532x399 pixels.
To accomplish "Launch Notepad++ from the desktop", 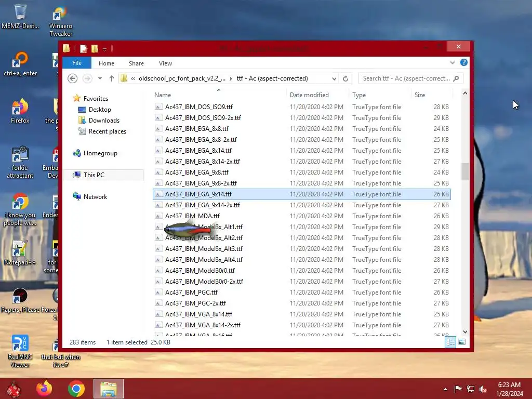I will tap(20, 253).
